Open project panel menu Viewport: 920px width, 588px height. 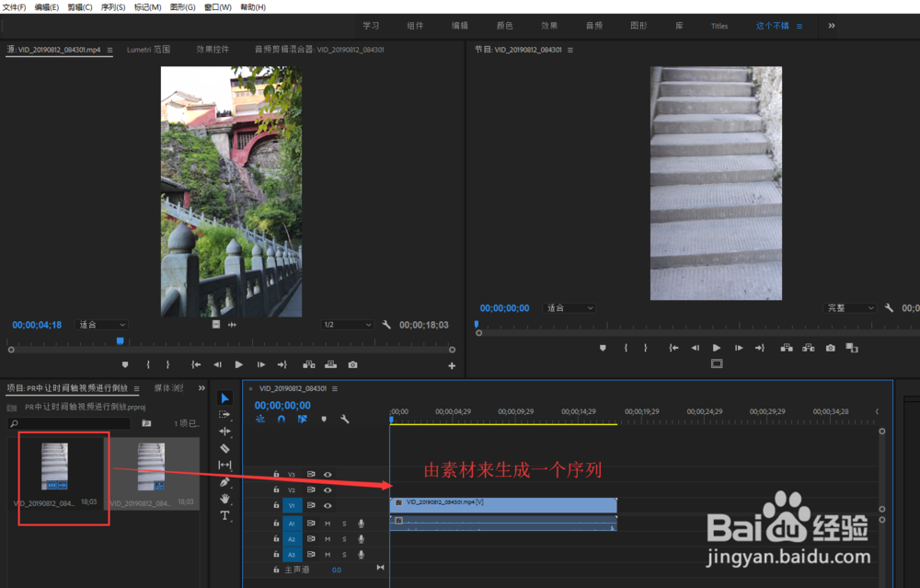click(x=137, y=388)
